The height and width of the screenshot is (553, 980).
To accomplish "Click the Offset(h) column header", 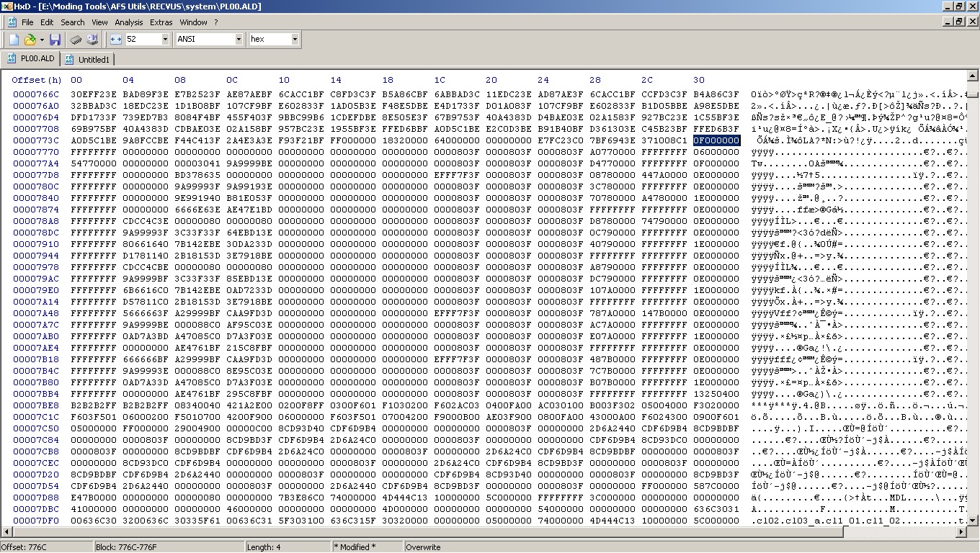I will tap(37, 80).
